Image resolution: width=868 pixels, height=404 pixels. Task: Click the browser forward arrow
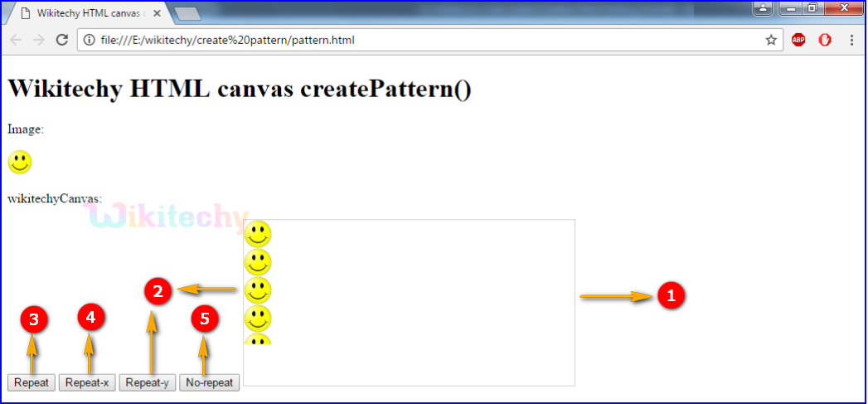[x=39, y=40]
